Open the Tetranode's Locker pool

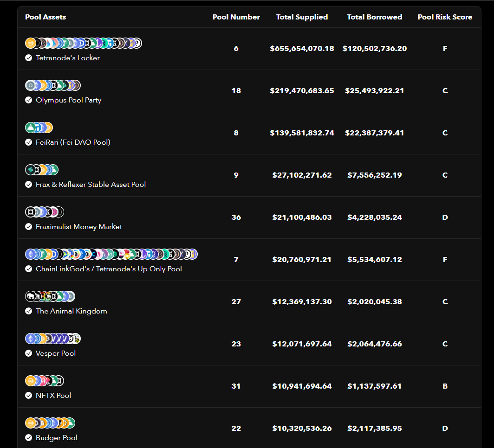(68, 58)
